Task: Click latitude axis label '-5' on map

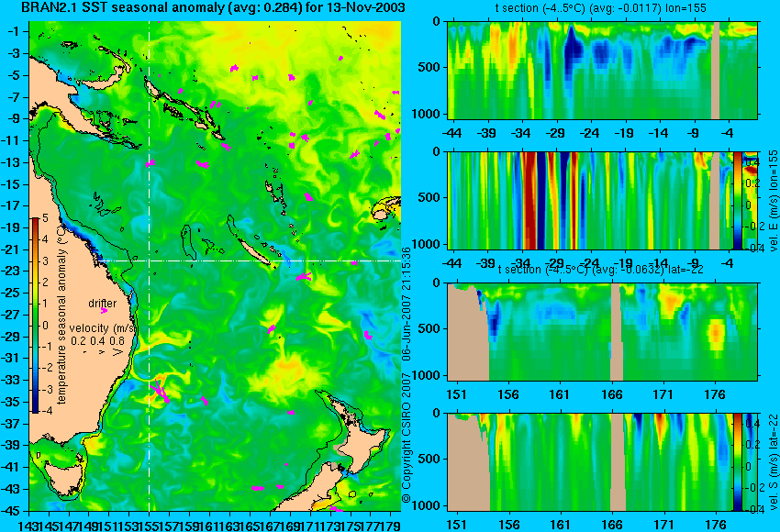Action: (13, 75)
